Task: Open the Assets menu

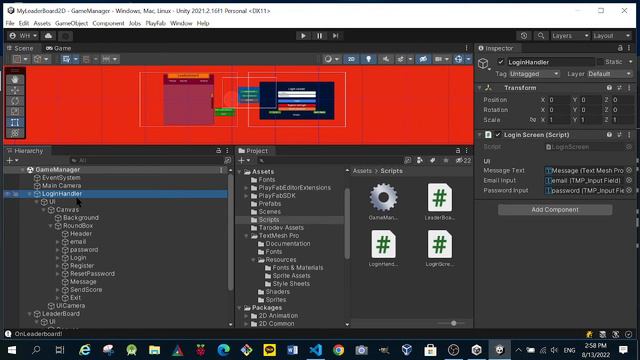Action: pyautogui.click(x=42, y=23)
